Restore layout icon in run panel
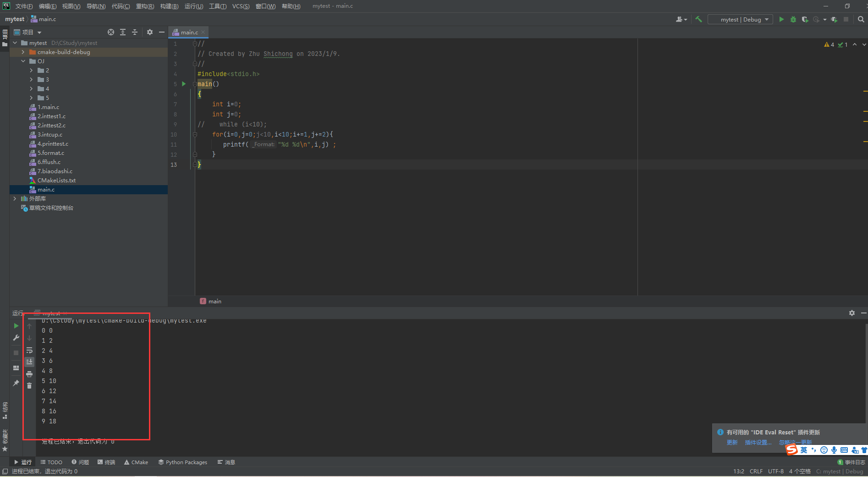Viewport: 868px width, 477px height. pyautogui.click(x=16, y=368)
